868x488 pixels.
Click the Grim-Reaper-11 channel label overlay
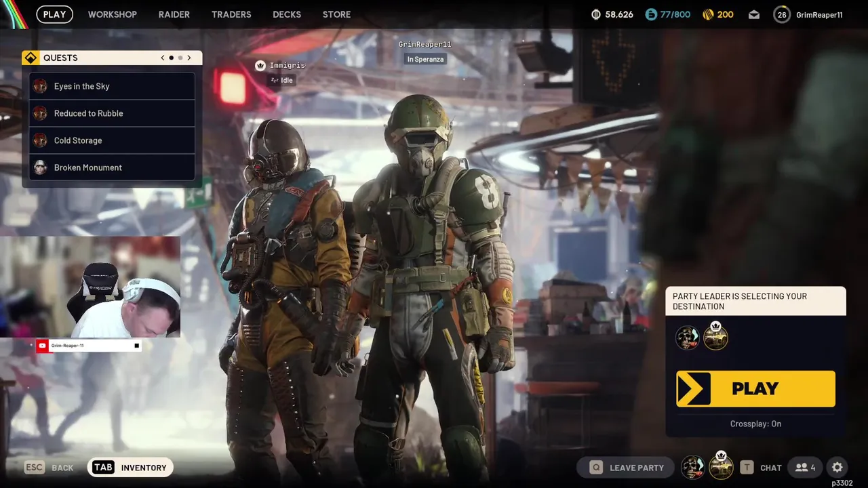[67, 346]
